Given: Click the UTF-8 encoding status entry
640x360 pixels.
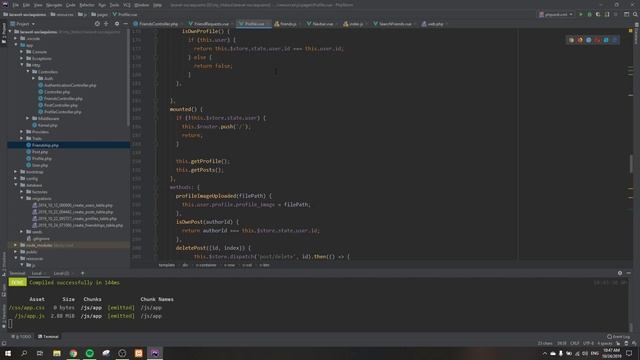Looking at the screenshot, I should (x=588, y=343).
